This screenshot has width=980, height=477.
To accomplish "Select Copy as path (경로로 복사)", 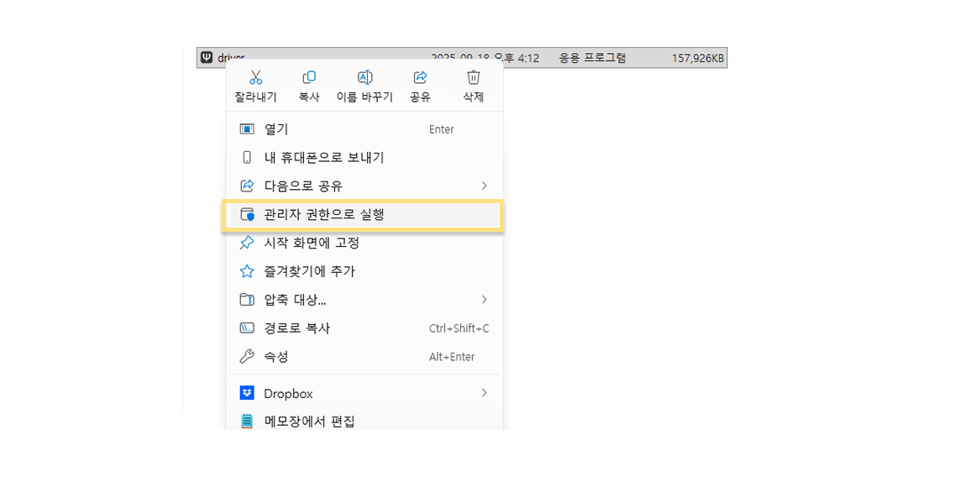I will pyautogui.click(x=297, y=328).
